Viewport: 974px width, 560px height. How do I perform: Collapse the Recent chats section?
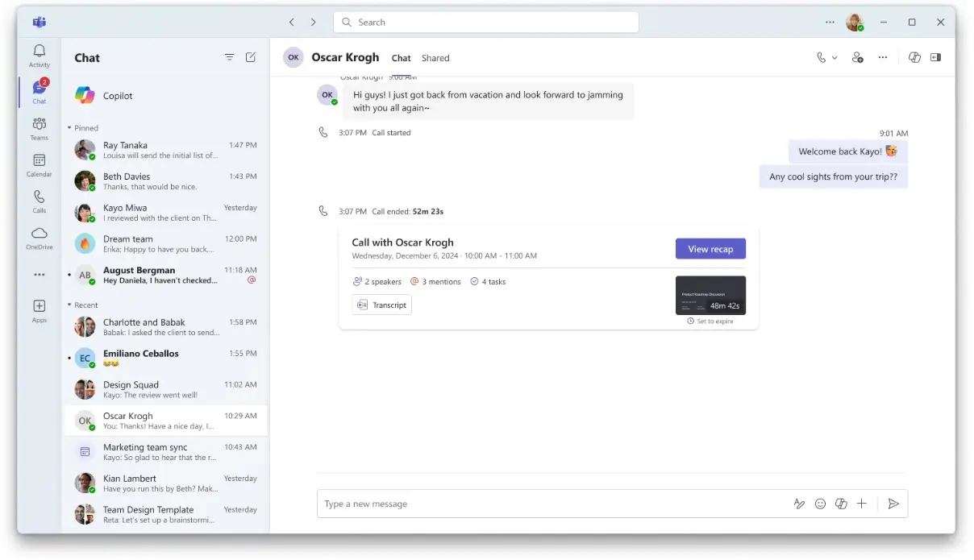coord(70,305)
